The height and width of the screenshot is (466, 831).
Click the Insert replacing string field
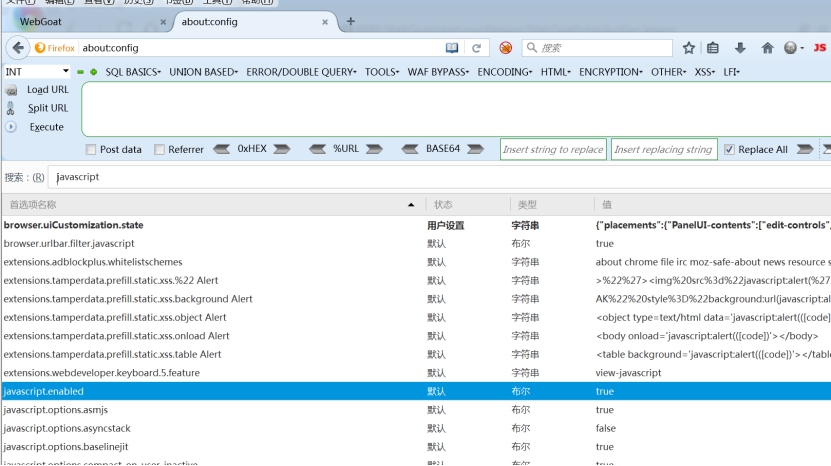tap(664, 150)
